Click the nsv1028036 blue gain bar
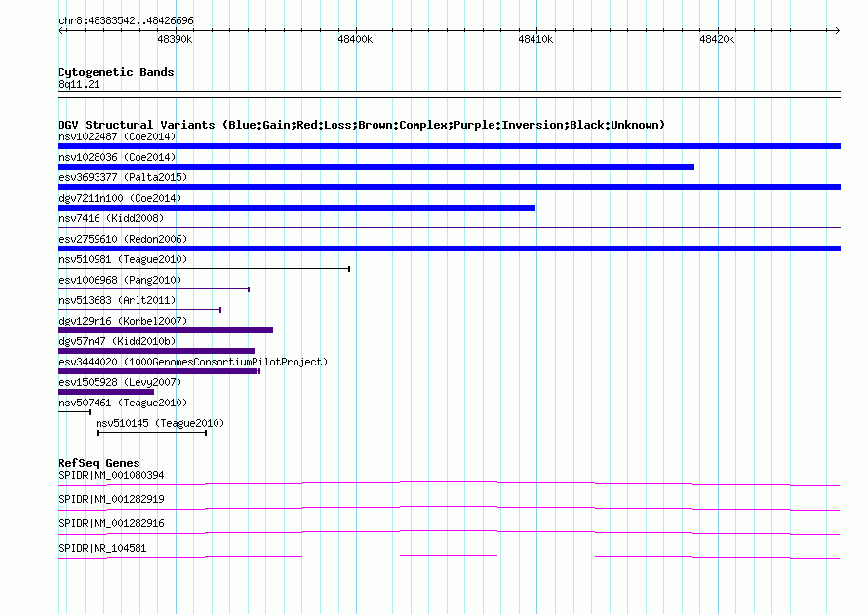 coord(375,167)
